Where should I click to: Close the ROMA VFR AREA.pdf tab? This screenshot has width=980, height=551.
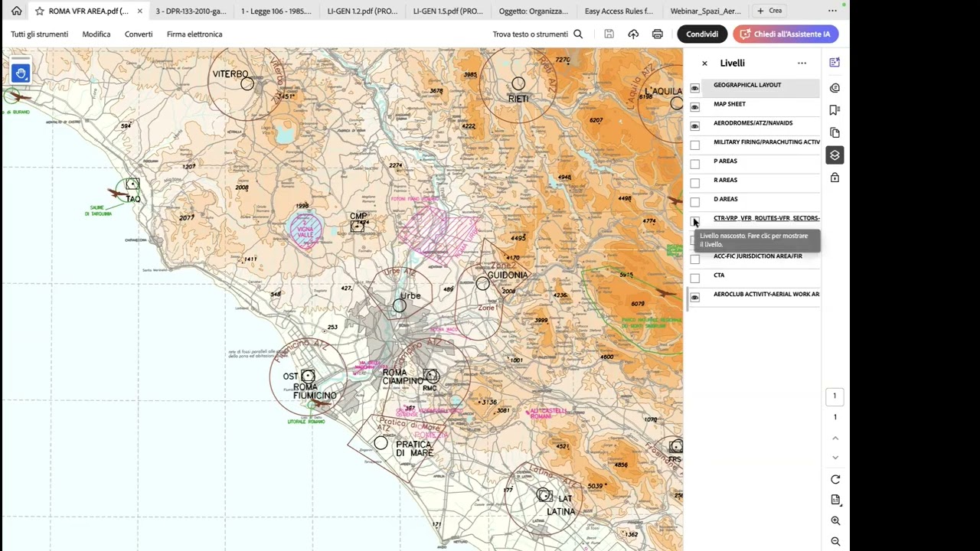coord(139,11)
